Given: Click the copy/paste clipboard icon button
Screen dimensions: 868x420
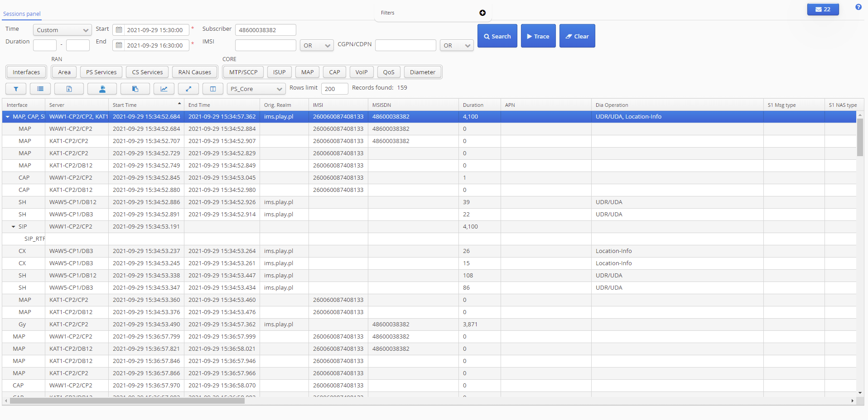Looking at the screenshot, I should tap(135, 89).
